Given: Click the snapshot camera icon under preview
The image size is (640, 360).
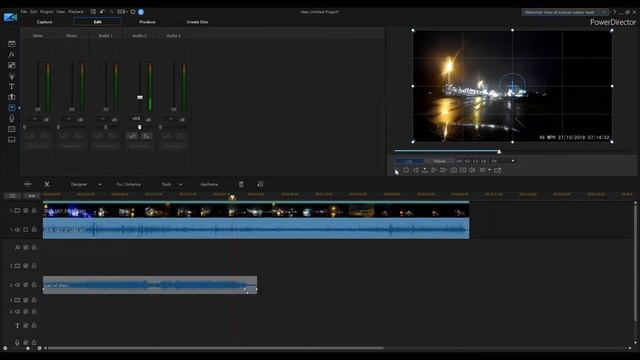Looking at the screenshot, I should 453,170.
